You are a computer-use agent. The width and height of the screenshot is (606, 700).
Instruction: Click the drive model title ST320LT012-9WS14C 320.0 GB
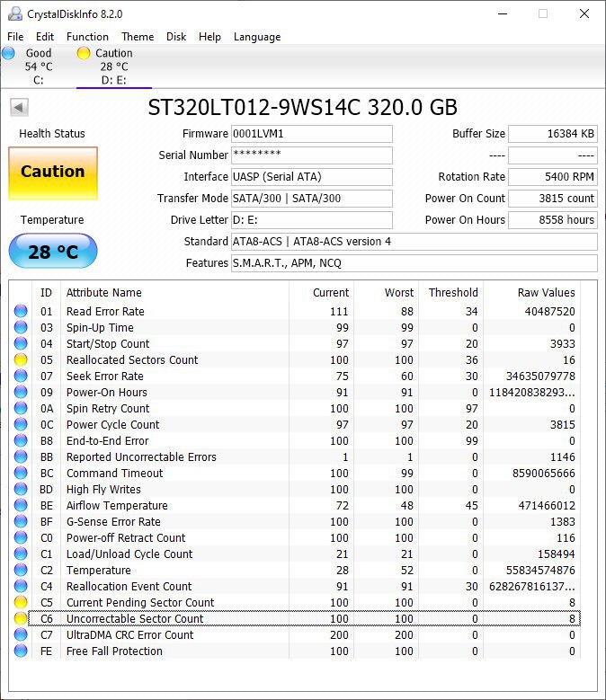tap(303, 108)
